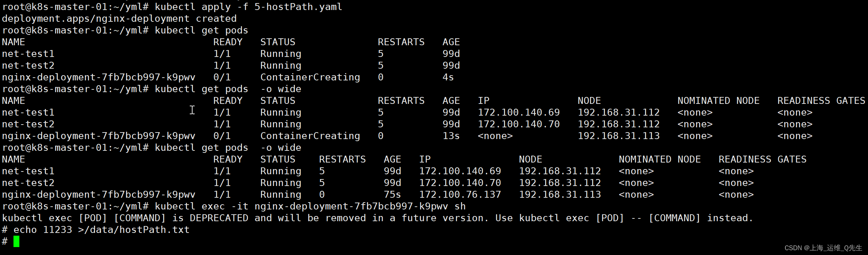Select "ContainerCreating" status in the 13s row

310,136
